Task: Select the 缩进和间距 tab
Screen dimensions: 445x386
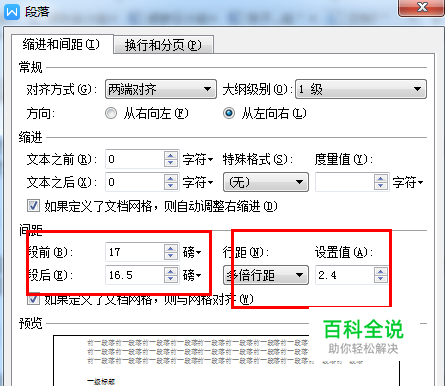Action: tap(62, 44)
